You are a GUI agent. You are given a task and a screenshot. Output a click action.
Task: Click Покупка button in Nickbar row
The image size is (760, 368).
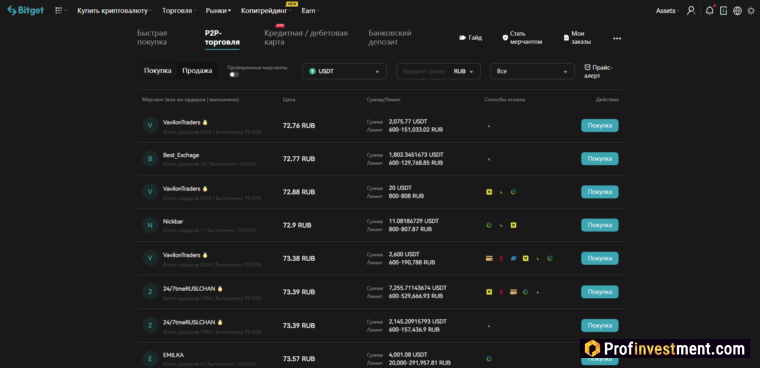600,225
